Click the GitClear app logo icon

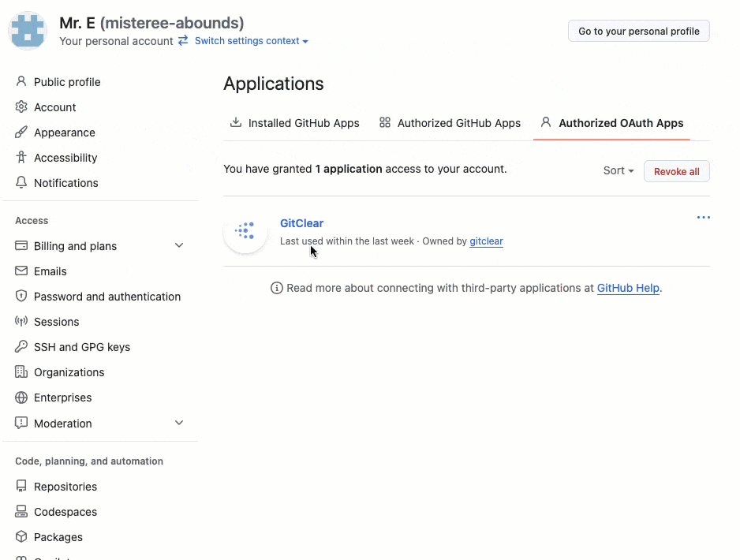point(245,231)
